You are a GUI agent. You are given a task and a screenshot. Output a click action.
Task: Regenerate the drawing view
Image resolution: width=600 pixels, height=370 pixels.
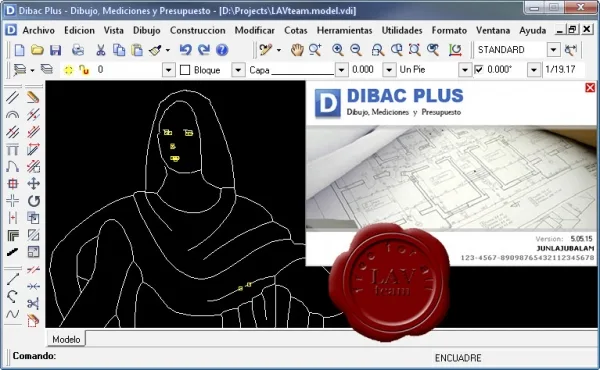(455, 50)
